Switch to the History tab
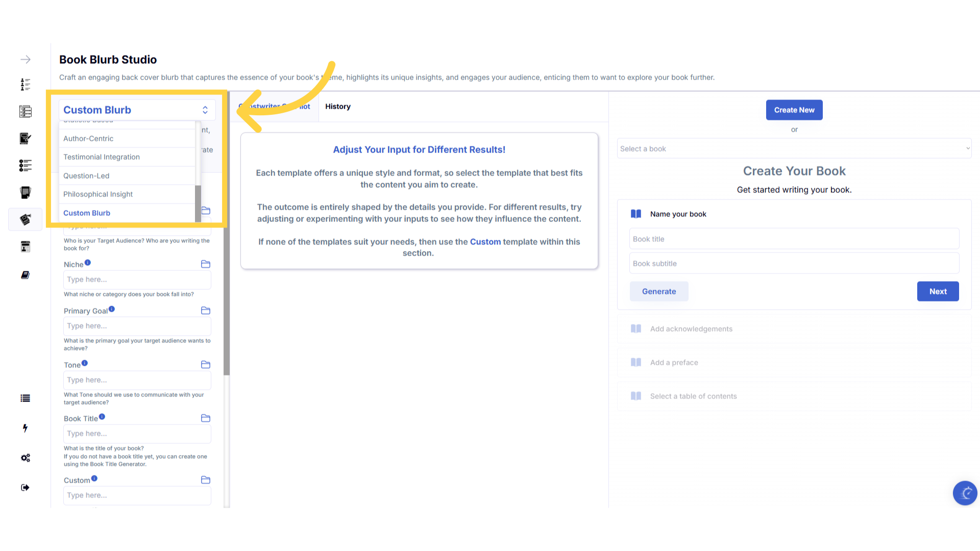 point(338,107)
